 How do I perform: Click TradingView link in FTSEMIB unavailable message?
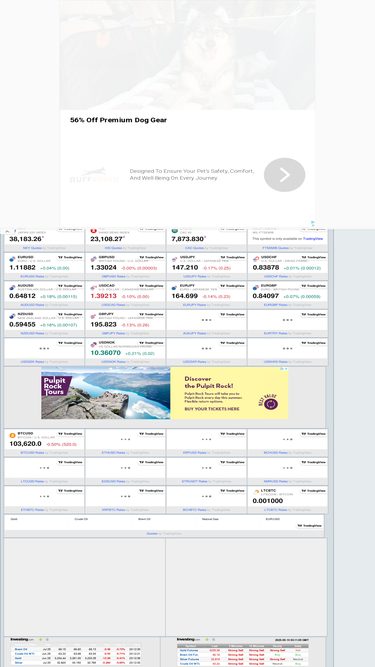coord(312,239)
